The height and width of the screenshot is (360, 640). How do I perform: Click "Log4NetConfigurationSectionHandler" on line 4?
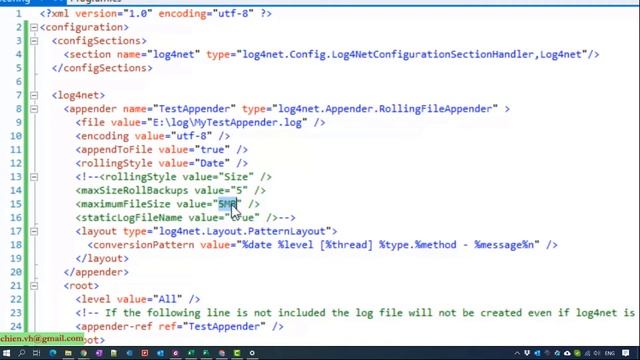coord(432,54)
